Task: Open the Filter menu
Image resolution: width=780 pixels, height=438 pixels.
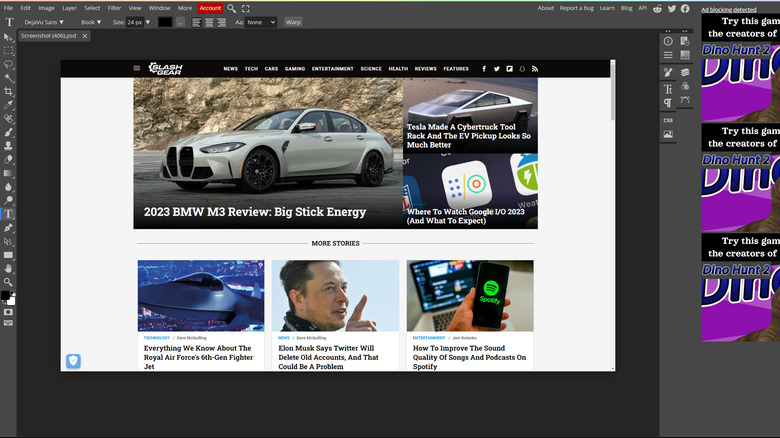Action: point(114,8)
